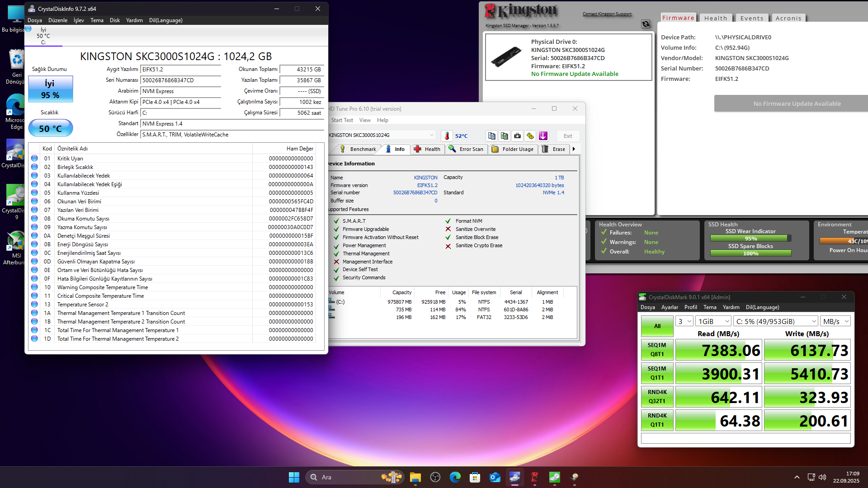The width and height of the screenshot is (868, 488).
Task: Click the 50 °C temperature button
Action: (x=51, y=128)
